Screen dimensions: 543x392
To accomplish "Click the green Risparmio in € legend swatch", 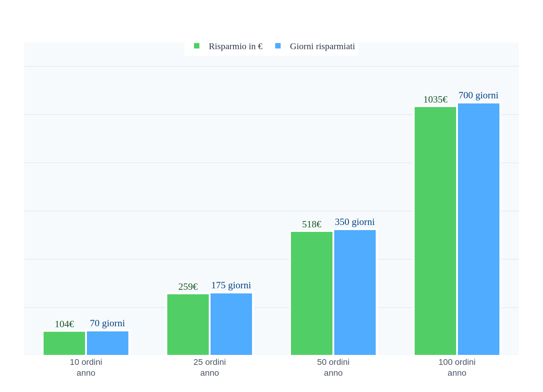I will tap(197, 46).
